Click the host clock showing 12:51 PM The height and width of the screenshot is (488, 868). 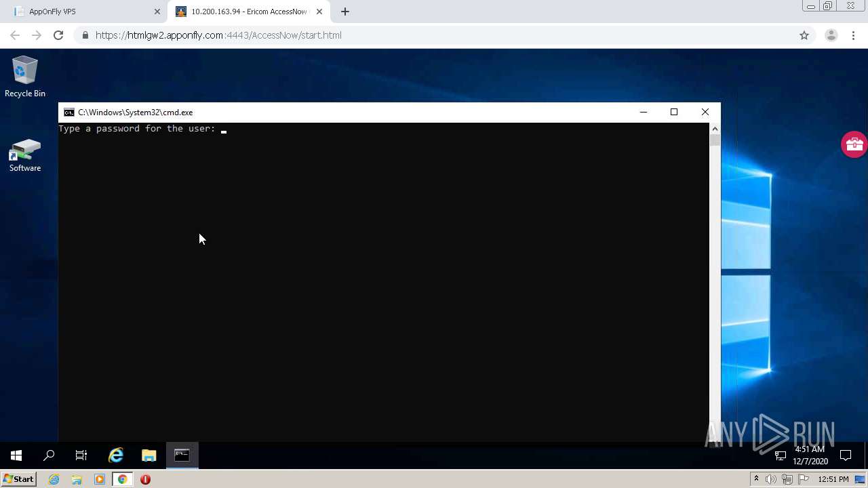click(833, 479)
